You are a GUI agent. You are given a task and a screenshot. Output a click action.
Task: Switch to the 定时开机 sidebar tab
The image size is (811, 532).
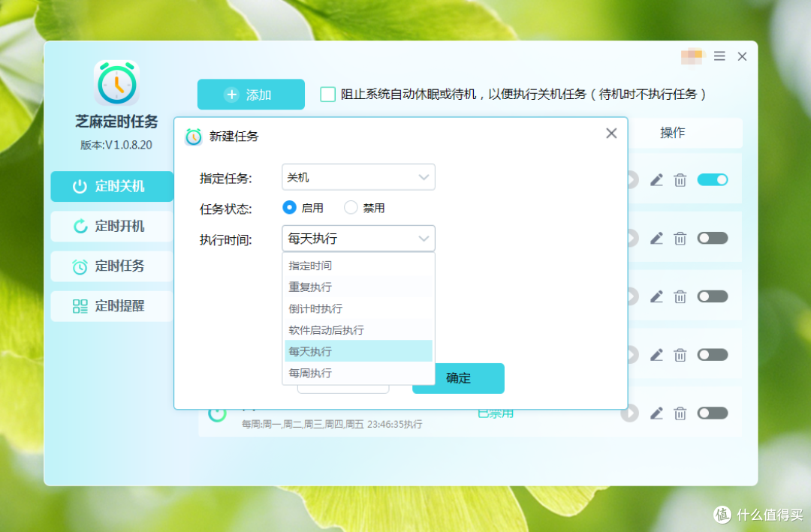click(112, 226)
